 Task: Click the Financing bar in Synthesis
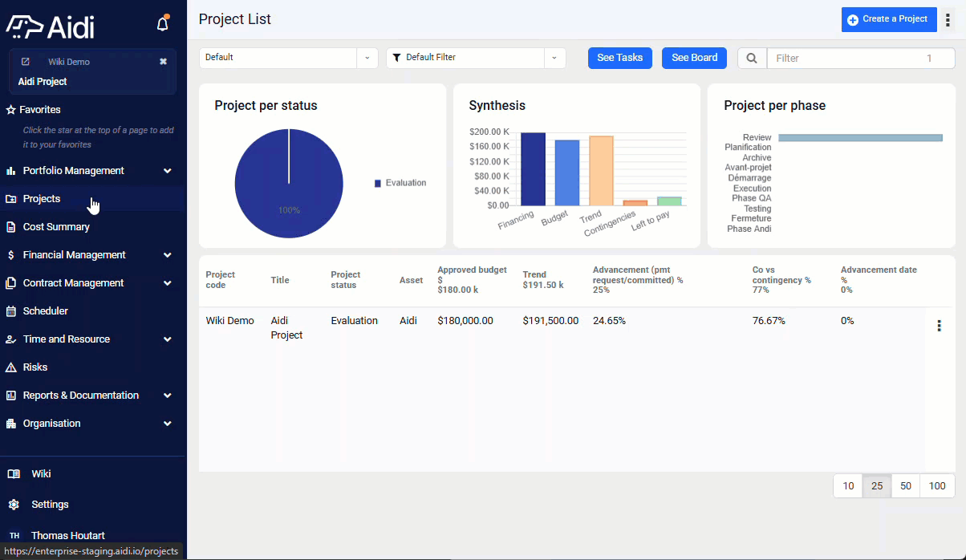[533, 168]
